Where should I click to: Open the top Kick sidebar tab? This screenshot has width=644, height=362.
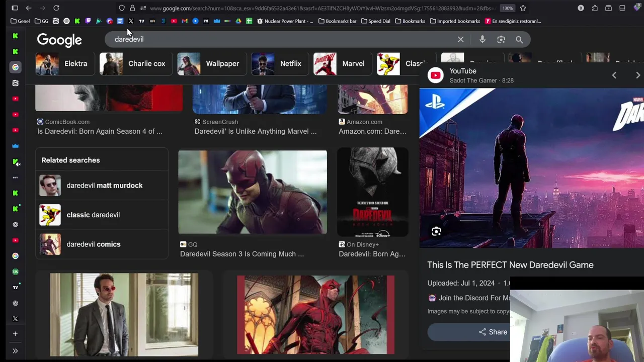pyautogui.click(x=15, y=36)
